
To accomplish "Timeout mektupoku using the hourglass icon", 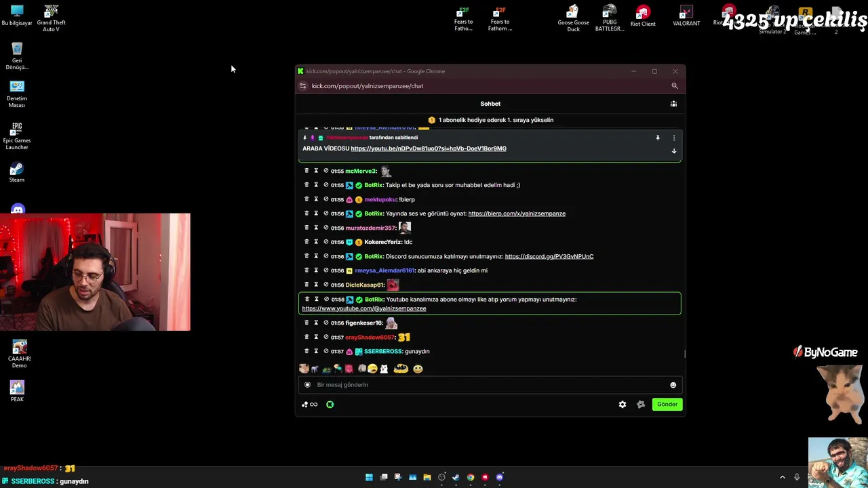I will pyautogui.click(x=316, y=199).
